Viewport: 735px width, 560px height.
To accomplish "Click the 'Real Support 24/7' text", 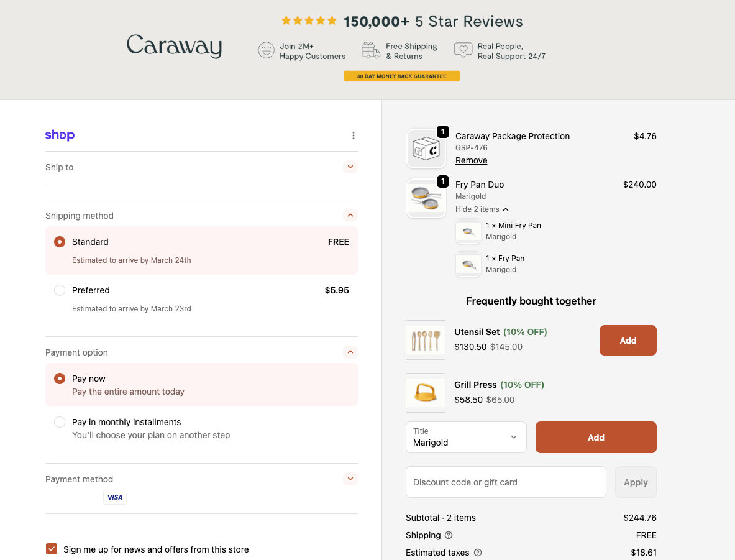I will [x=511, y=57].
